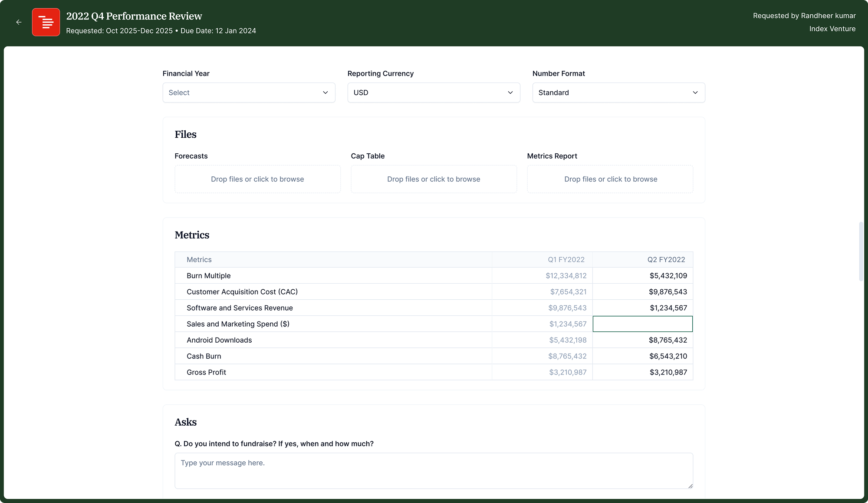Open the Number Format Standard dropdown
Viewport: 868px width, 503px height.
(618, 93)
